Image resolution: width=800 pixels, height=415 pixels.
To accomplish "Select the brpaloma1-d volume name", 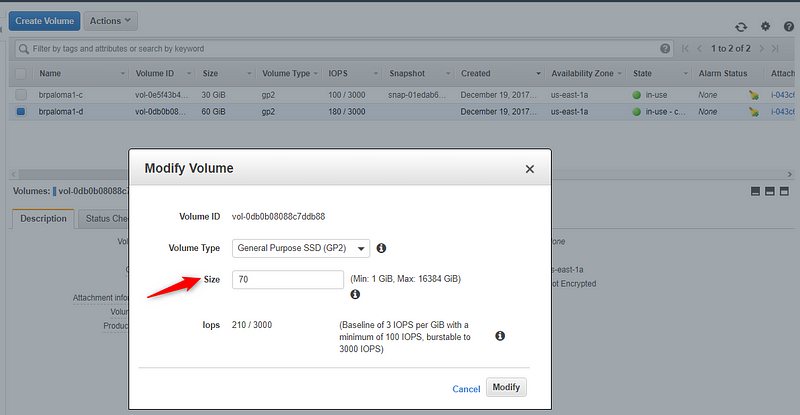I will (61, 112).
